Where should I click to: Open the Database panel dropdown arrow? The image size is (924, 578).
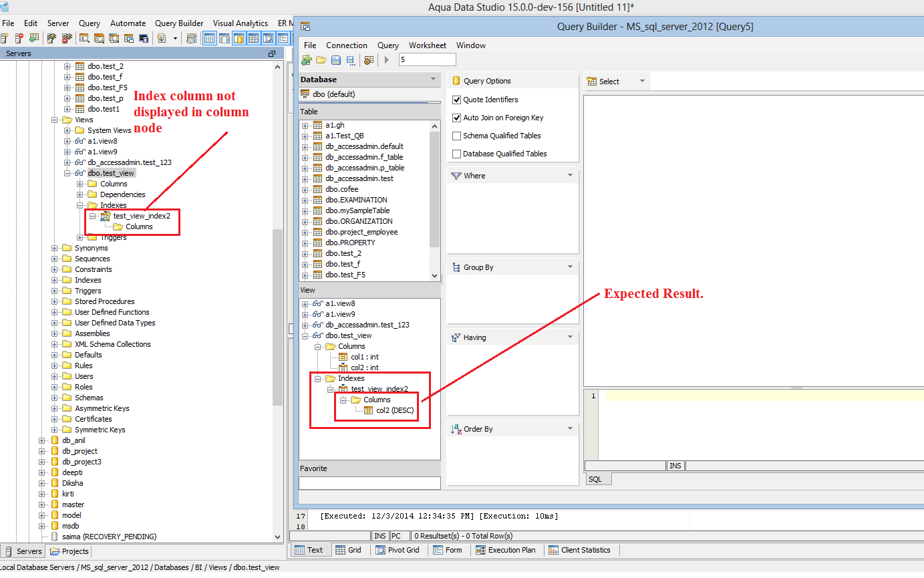(x=434, y=80)
